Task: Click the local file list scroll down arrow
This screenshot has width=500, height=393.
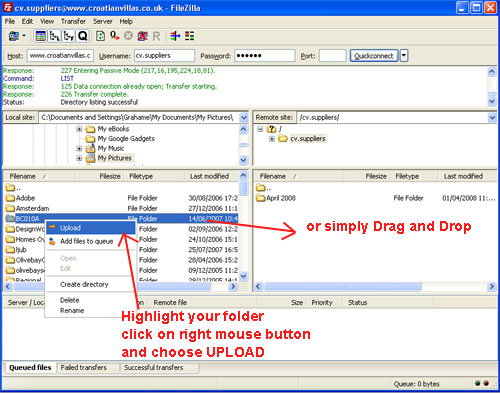Action: 244,276
